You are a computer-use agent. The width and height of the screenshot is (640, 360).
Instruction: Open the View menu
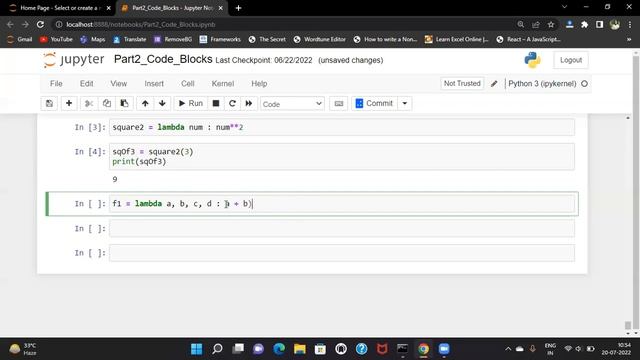tap(119, 84)
